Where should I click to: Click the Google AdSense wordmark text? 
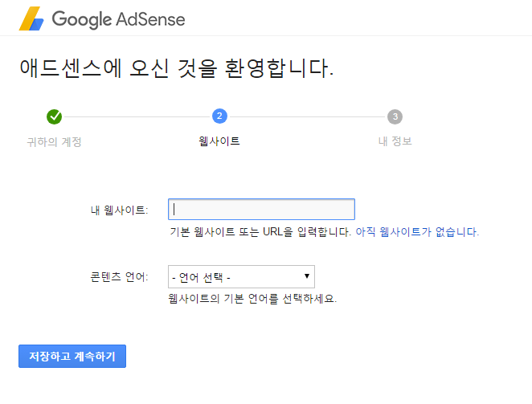point(118,19)
